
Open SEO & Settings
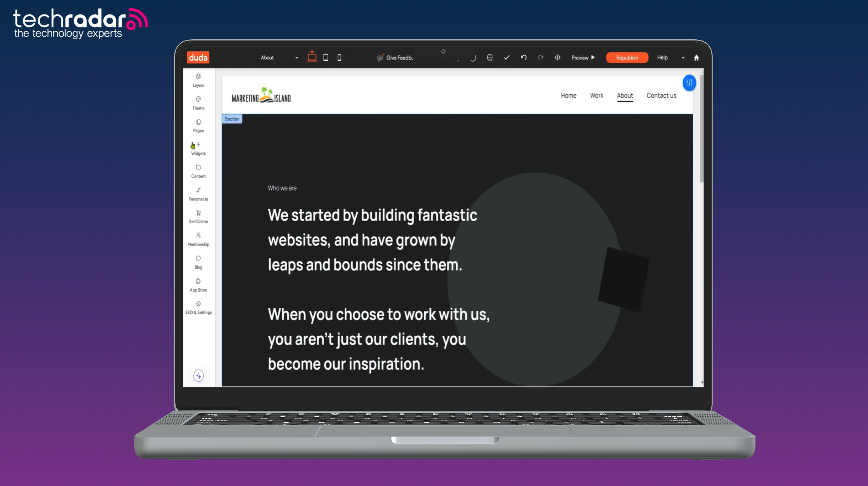point(199,307)
